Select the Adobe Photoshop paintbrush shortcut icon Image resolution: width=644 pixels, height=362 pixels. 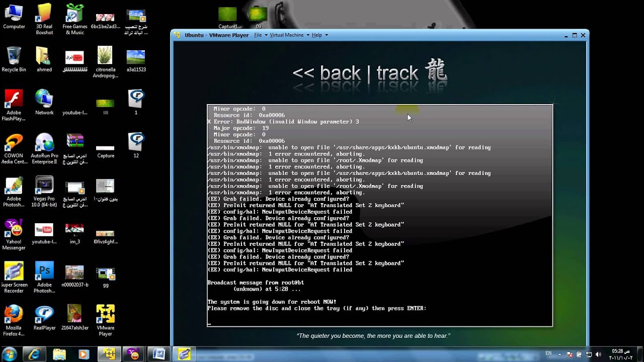(x=14, y=192)
